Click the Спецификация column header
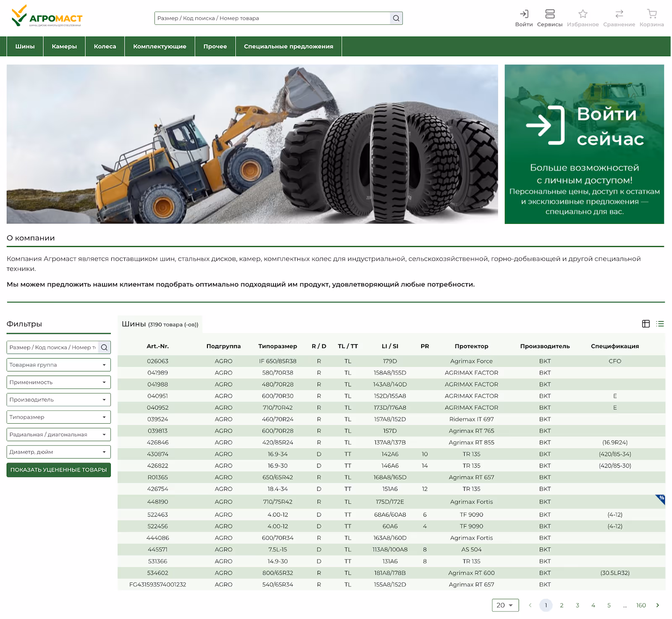Screen dimensions: 672x619 click(615, 346)
